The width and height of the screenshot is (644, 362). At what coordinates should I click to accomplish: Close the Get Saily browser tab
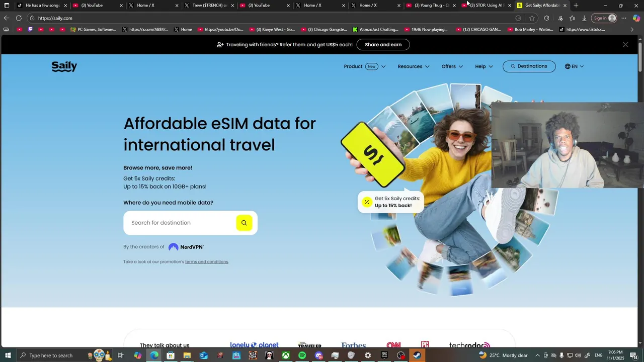[565, 6]
